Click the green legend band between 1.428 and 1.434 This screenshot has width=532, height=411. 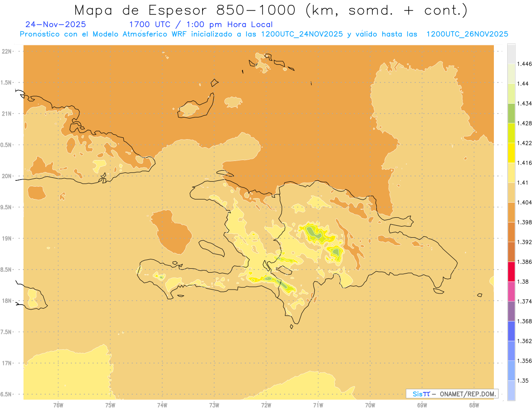click(511, 113)
